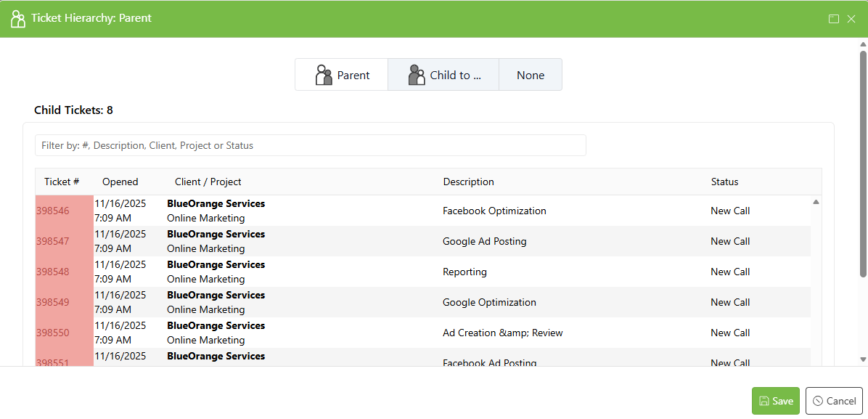
Task: Open ticket 398546
Action: 52,211
